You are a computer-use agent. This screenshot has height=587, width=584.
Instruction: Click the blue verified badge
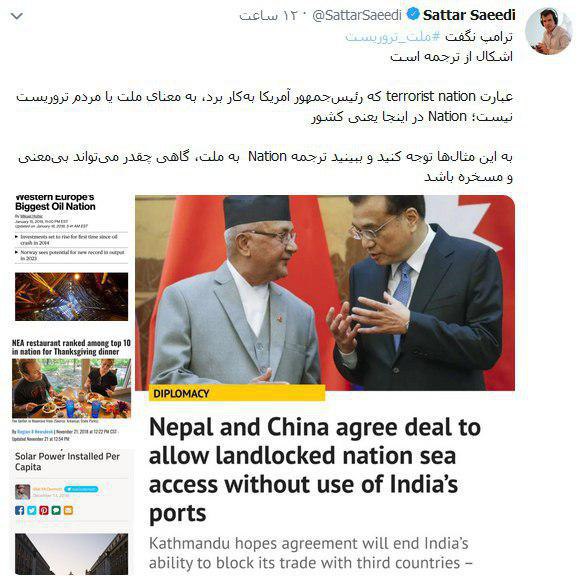click(413, 15)
